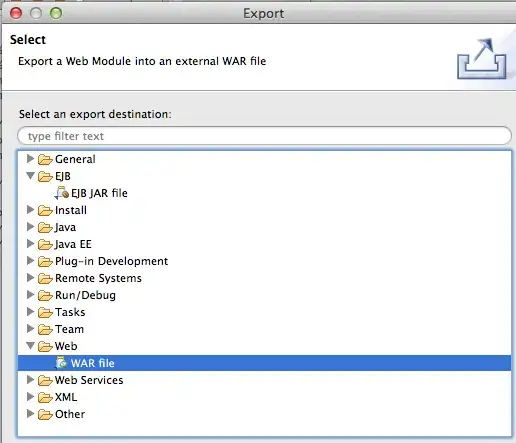Expand the Java EE category

(30, 244)
